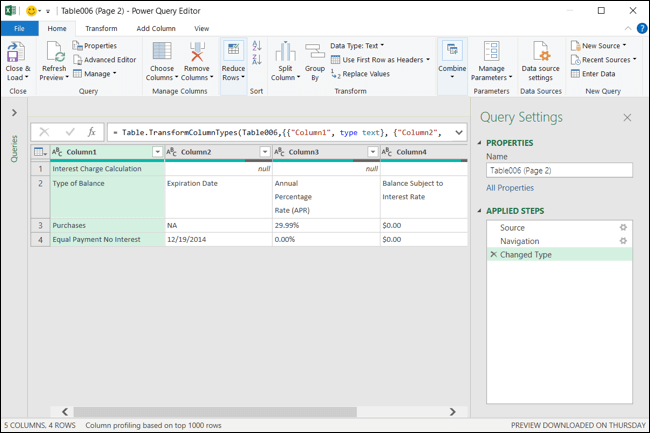
Task: Open the Source step settings gear
Action: point(623,227)
